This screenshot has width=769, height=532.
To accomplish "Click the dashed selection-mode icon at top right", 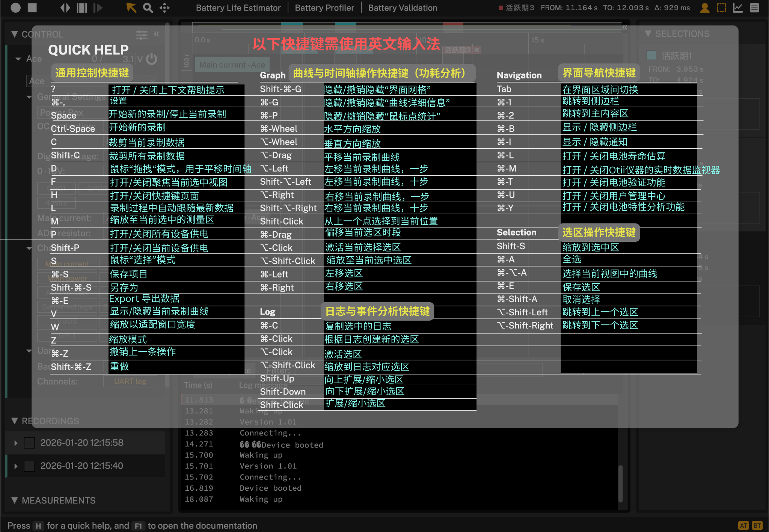I will tap(721, 8).
